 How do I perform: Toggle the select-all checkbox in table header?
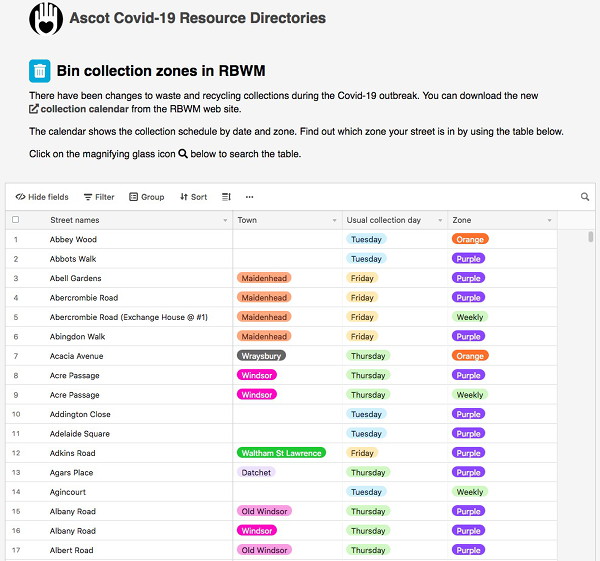coord(15,220)
